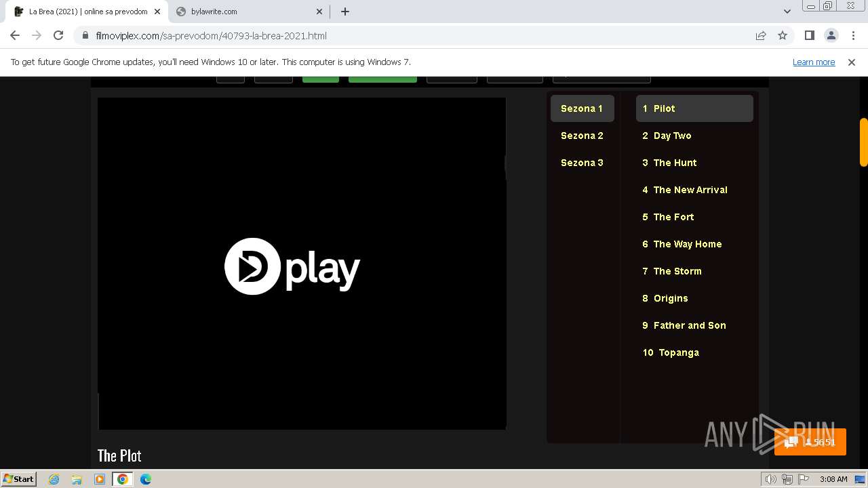
Task: Select Sezona 3 season tab
Action: [582, 163]
